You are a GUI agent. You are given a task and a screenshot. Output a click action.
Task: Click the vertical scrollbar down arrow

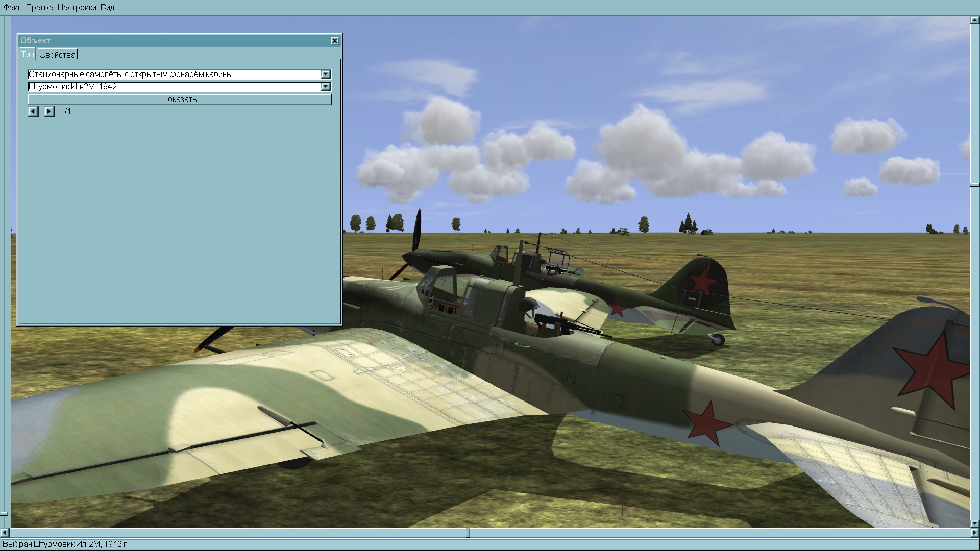pos(974,523)
